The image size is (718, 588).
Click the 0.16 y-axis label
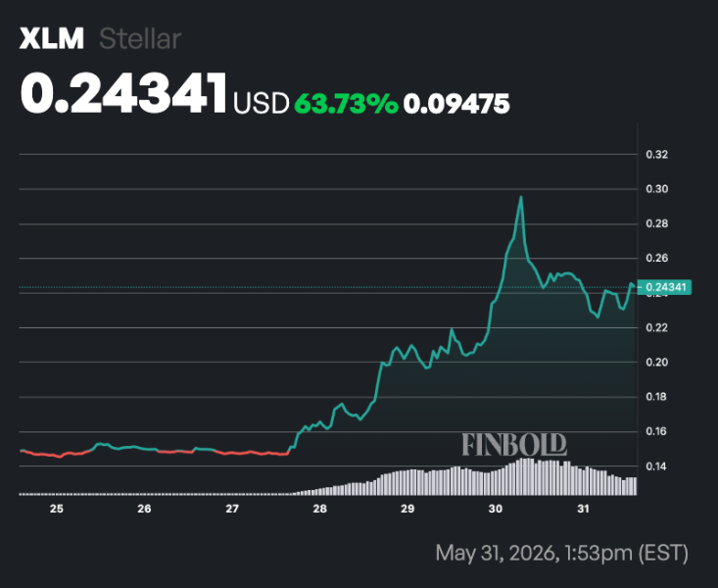coord(656,431)
